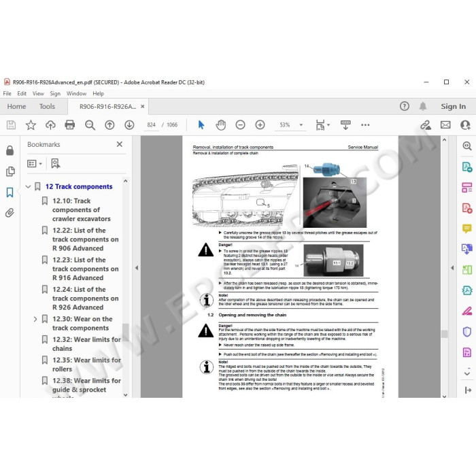The width and height of the screenshot is (476, 476).
Task: Open bookmark 12.10 Track components of crawler excavators
Action: coord(82,209)
